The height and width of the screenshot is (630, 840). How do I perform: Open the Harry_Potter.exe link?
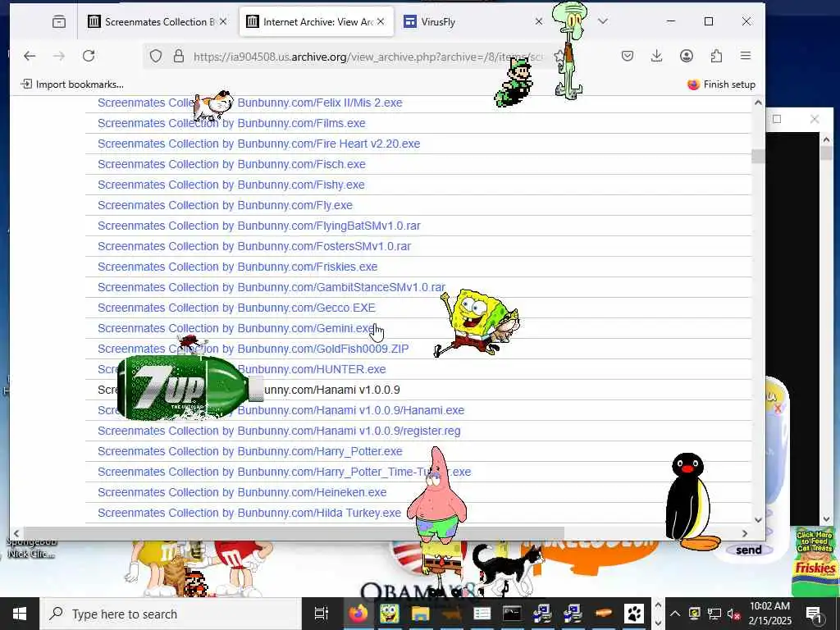click(249, 452)
